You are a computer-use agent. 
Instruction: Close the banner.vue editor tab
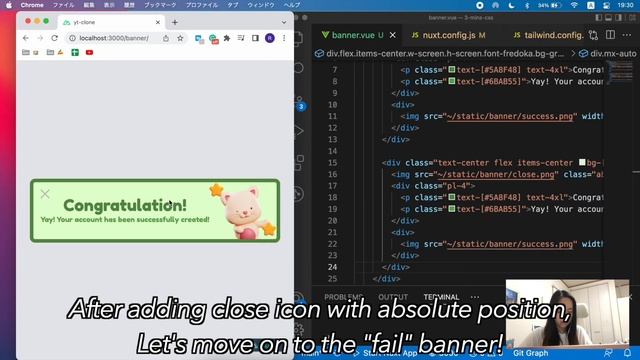[393, 35]
